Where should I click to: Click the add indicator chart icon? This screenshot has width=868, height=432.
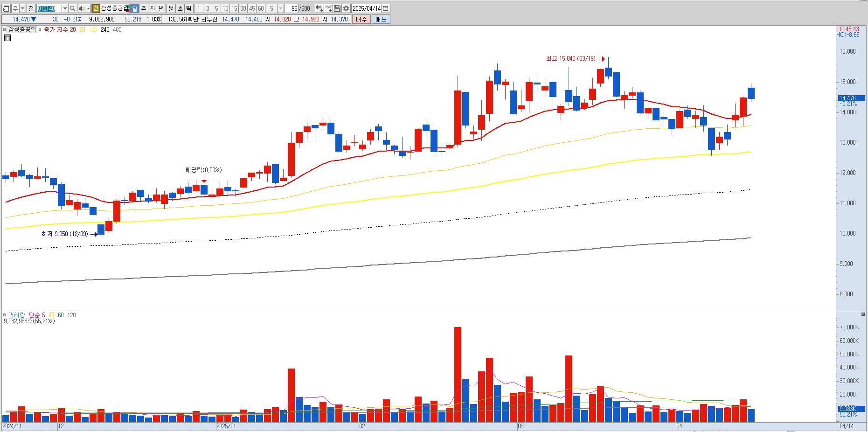point(319,8)
